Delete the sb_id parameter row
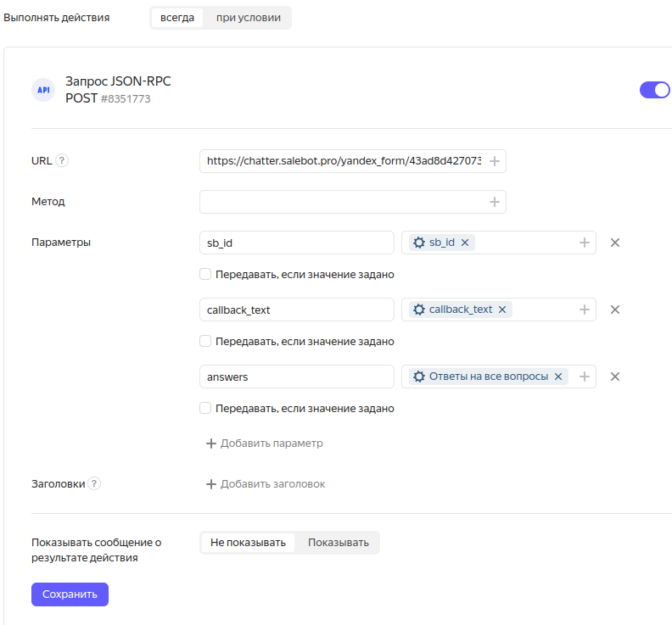Image resolution: width=672 pixels, height=625 pixels. (x=615, y=243)
